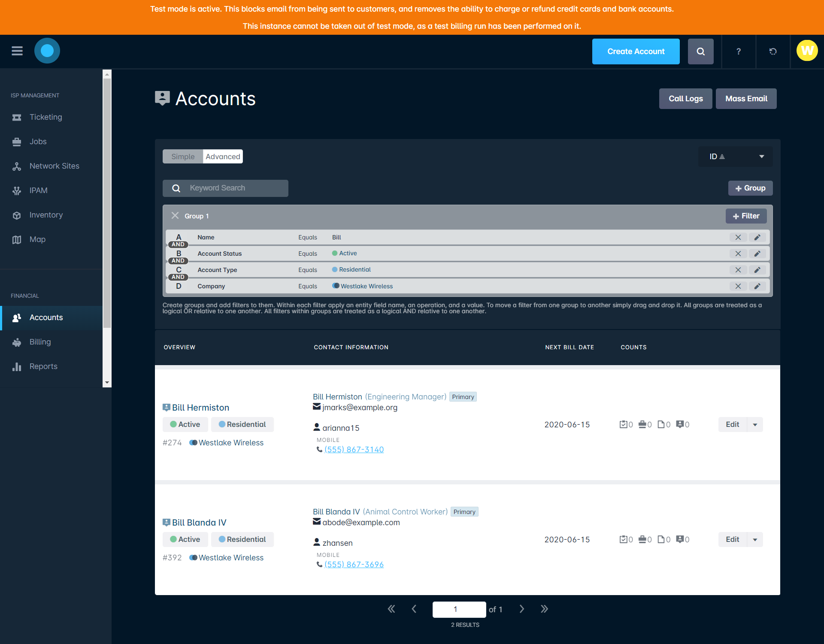Call (555) 867-3140 mobile number
Viewport: 824px width, 644px height.
tap(354, 450)
